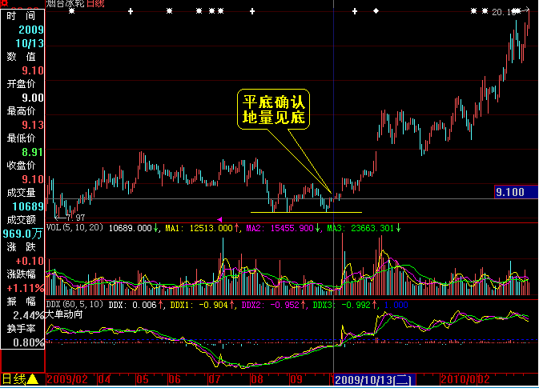Click the 振幅 2.44% value
Image resolution: width=539 pixels, height=392 pixels.
29,315
